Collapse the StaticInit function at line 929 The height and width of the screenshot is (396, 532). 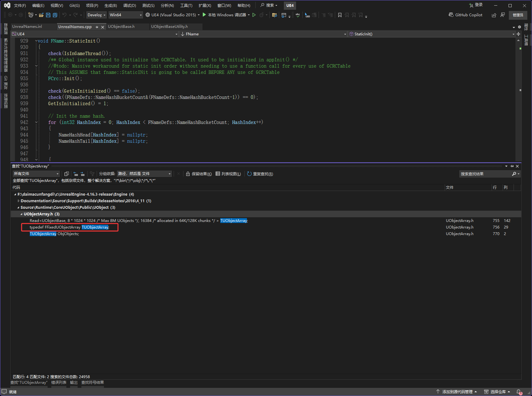[x=36, y=41]
